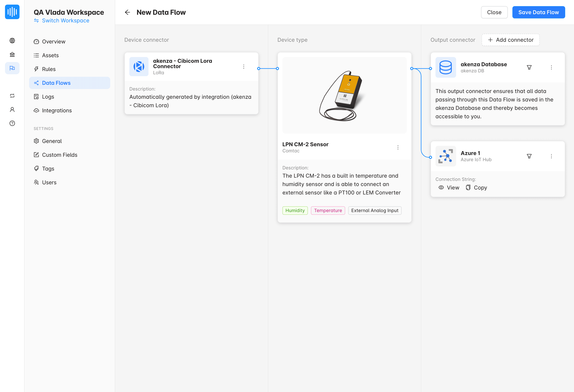Toggle the Humidity tag on LPN CM-2 Sensor
Screen dimensions: 574x392
tap(295, 210)
